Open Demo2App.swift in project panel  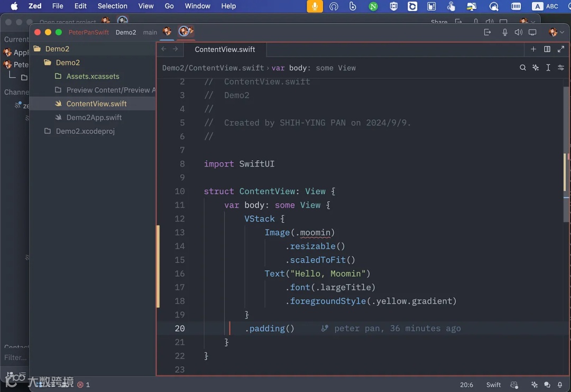coord(94,117)
